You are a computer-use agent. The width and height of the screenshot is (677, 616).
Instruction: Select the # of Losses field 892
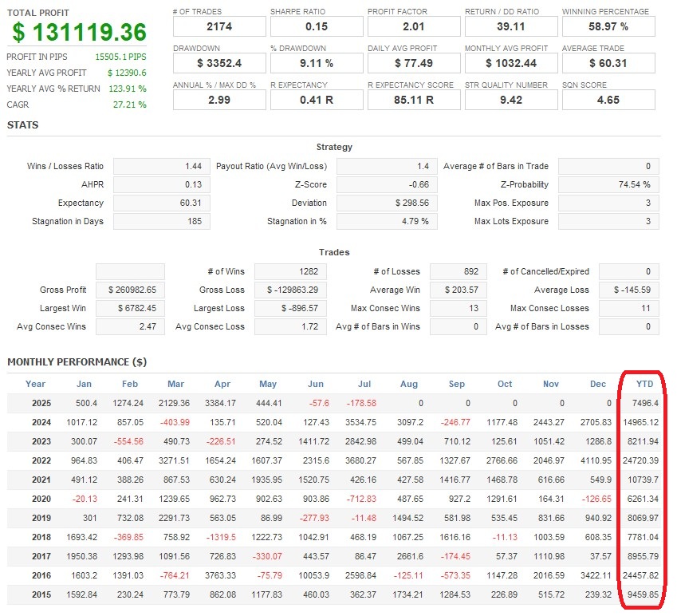(459, 272)
